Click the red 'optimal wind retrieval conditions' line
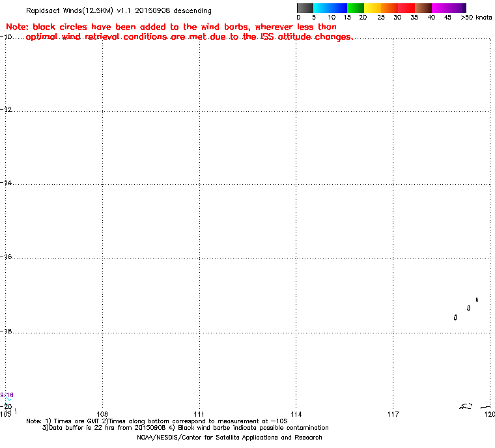This screenshot has height=448, width=495. pos(189,37)
